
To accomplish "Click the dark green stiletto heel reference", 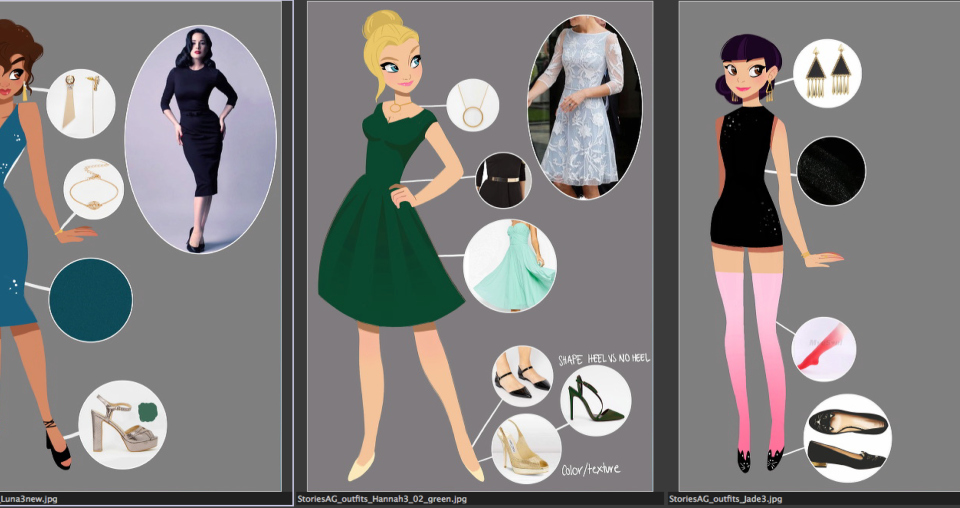I will (x=595, y=400).
